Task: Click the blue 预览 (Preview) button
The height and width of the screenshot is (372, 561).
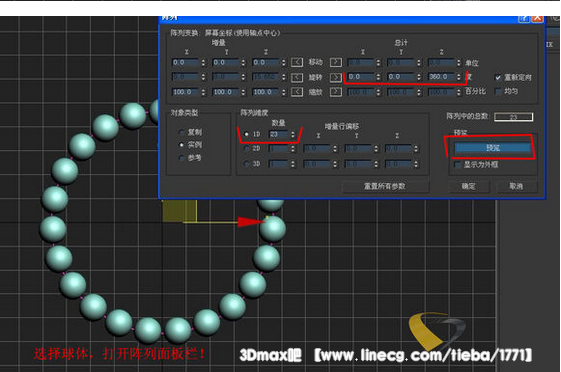Action: click(493, 148)
